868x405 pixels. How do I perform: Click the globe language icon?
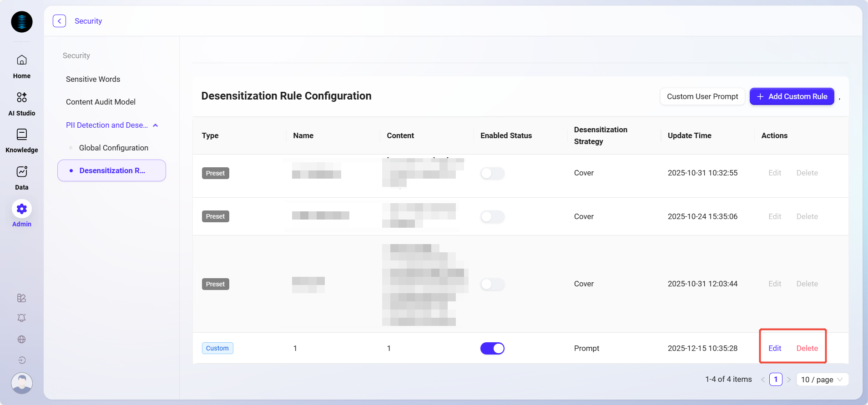pyautogui.click(x=21, y=339)
